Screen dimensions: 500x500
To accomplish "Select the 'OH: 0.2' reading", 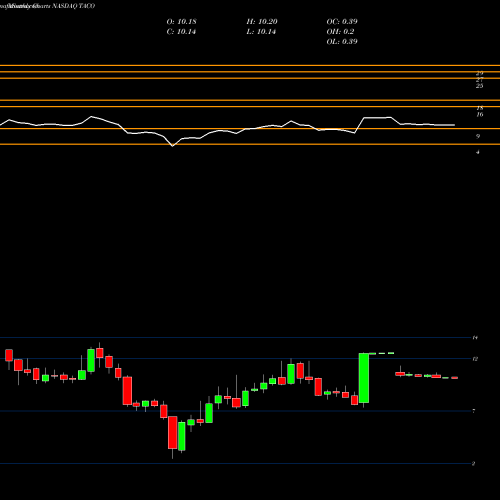I will pos(340,31).
